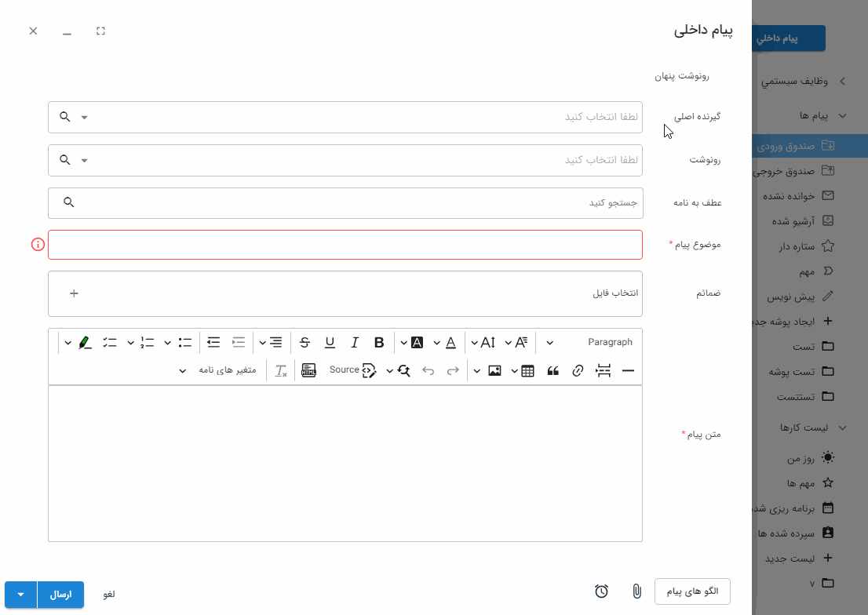Insert a horizontal line
The width and height of the screenshot is (868, 615).
coord(628,370)
